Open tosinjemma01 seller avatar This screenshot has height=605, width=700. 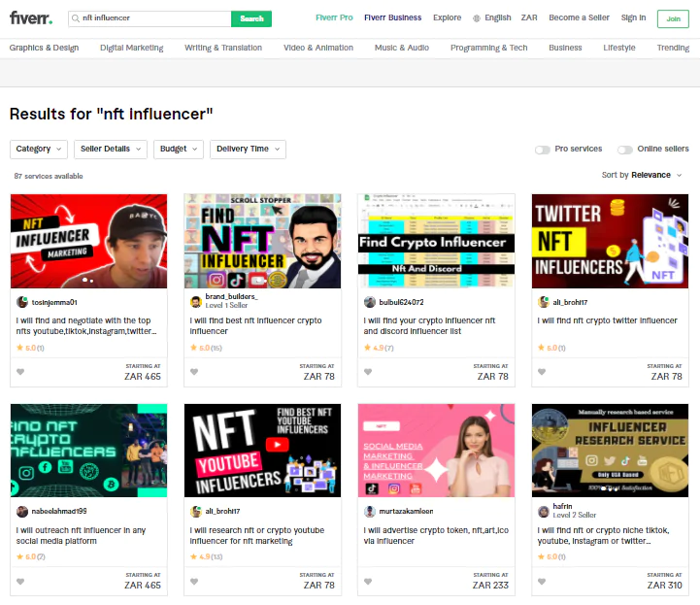click(22, 302)
